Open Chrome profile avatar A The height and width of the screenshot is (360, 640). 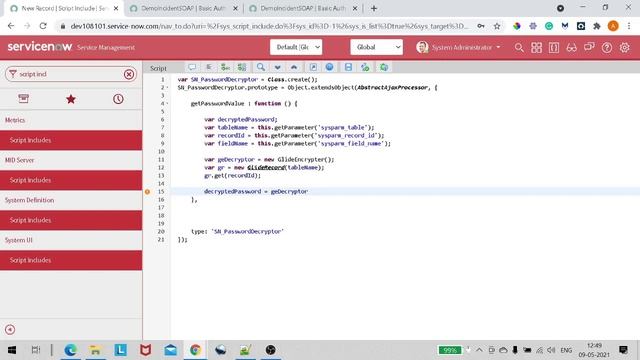pos(613,26)
